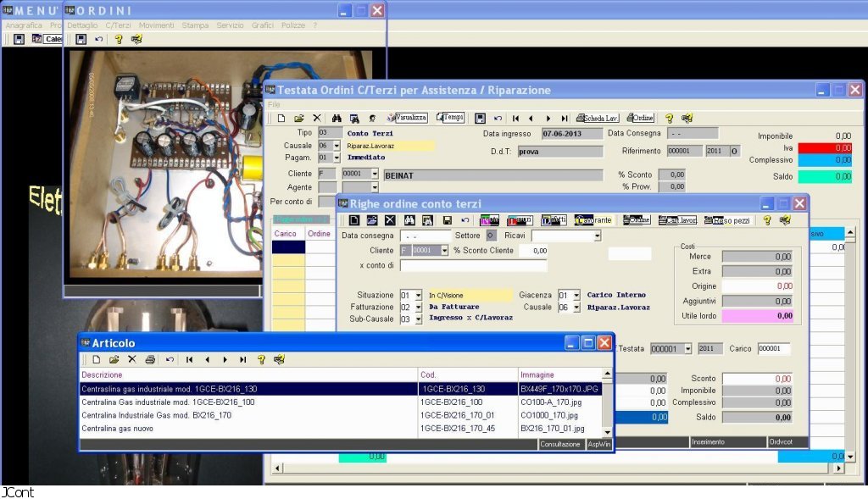Go to last record in Articolo window
The height and width of the screenshot is (499, 868).
[243, 359]
